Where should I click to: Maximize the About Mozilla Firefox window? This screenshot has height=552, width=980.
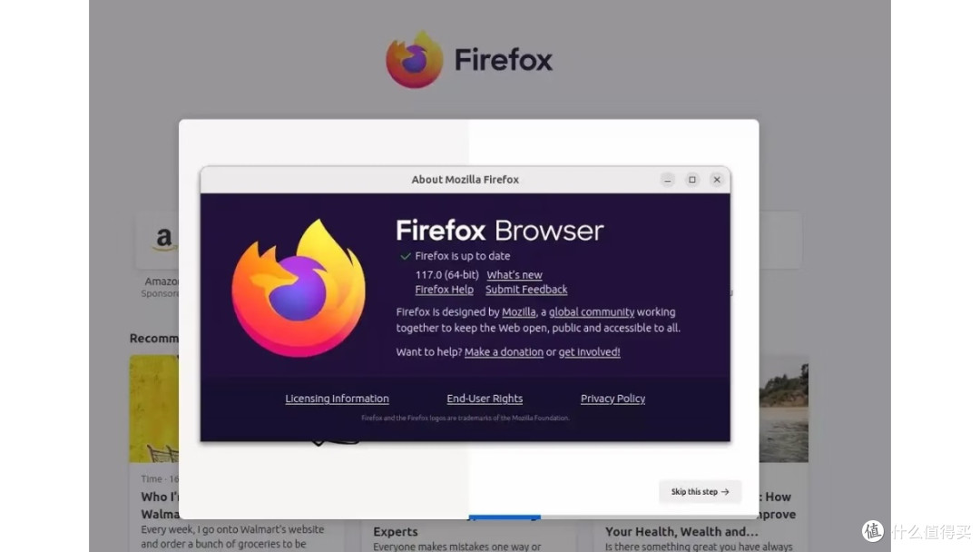click(691, 180)
